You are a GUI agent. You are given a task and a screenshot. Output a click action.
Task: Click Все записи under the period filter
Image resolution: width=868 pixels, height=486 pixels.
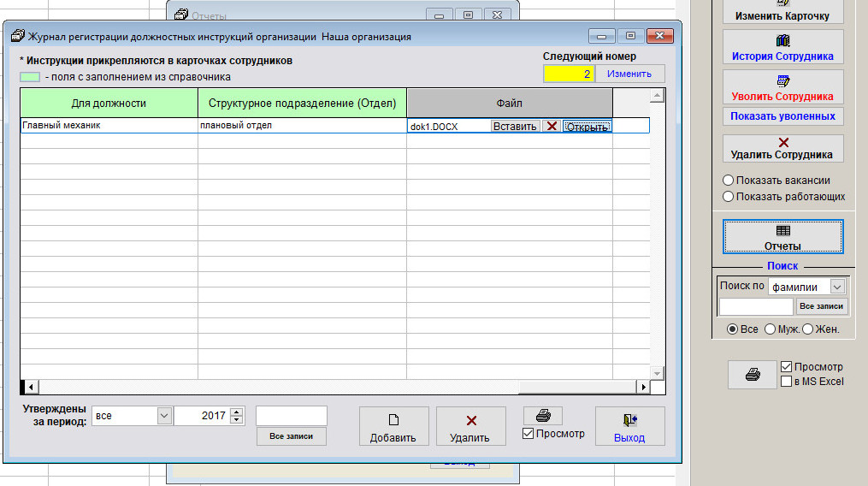(x=291, y=436)
